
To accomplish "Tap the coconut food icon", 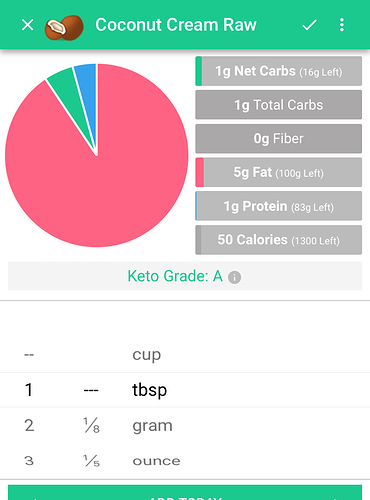I will 64,28.
